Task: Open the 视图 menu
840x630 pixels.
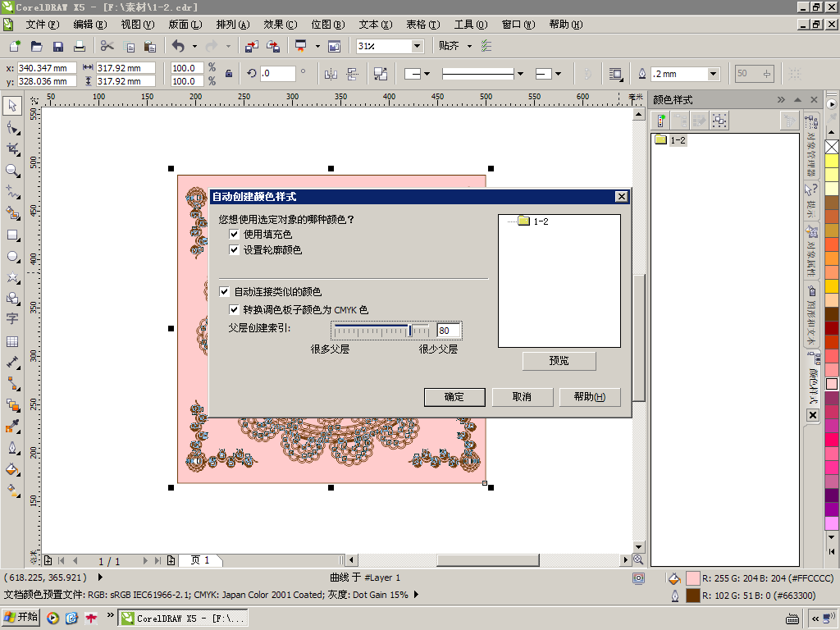Action: click(x=137, y=25)
